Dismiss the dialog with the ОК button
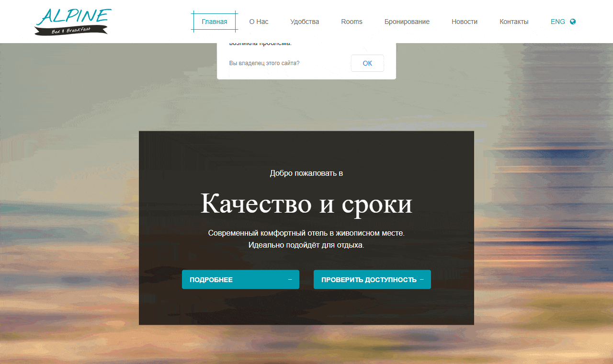Viewport: 613px width, 364px height. tap(367, 63)
